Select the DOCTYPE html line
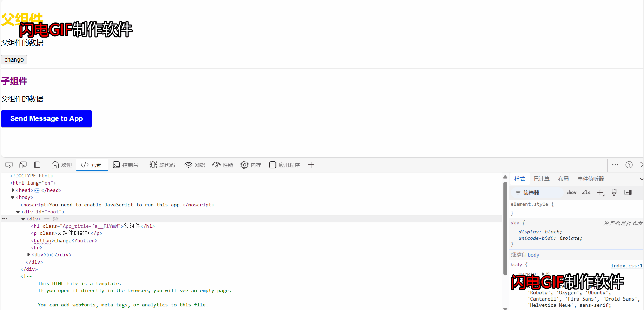Viewport: 644px width, 310px height. (32, 176)
